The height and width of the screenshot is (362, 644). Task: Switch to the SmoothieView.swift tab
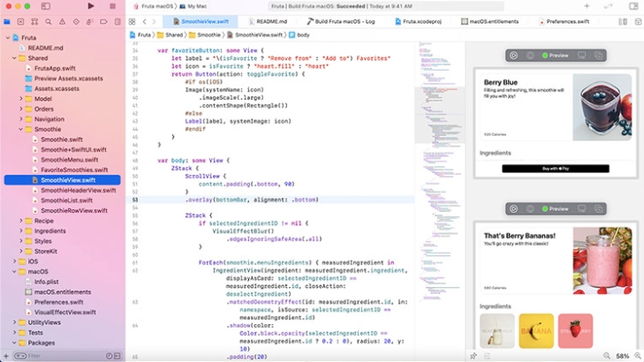(x=201, y=21)
